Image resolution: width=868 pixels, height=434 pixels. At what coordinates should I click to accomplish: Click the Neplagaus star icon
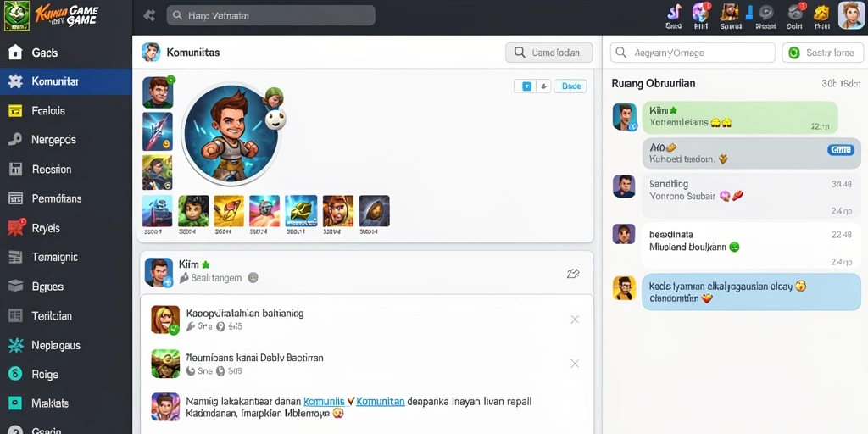15,345
